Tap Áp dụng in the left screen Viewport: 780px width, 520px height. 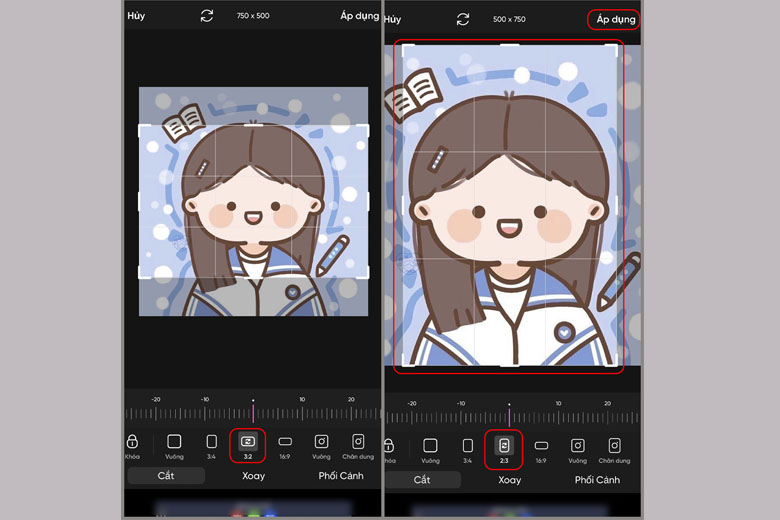(x=359, y=16)
